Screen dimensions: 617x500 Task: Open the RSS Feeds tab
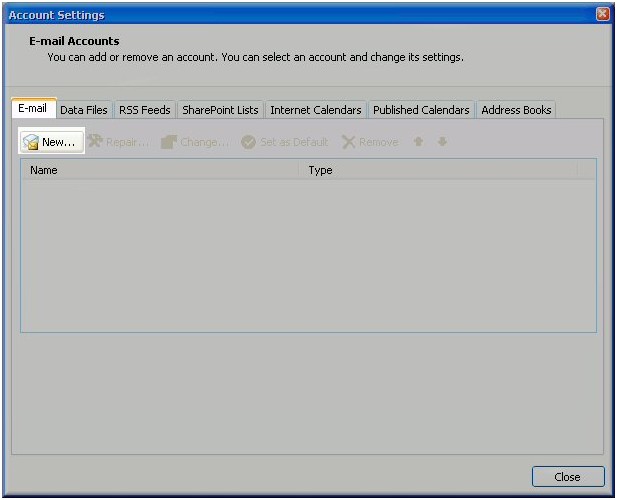145,110
